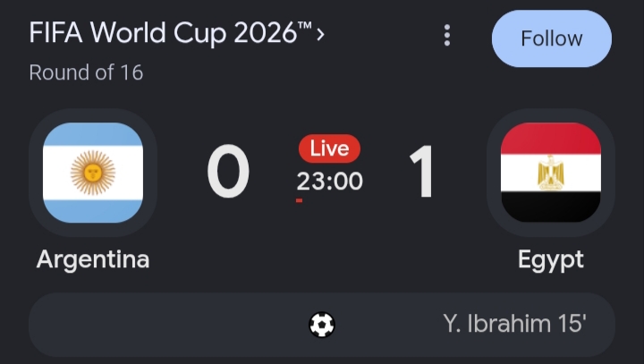Click the chevron arrow after the tournament title
The height and width of the screenshot is (364, 644).
tap(320, 35)
